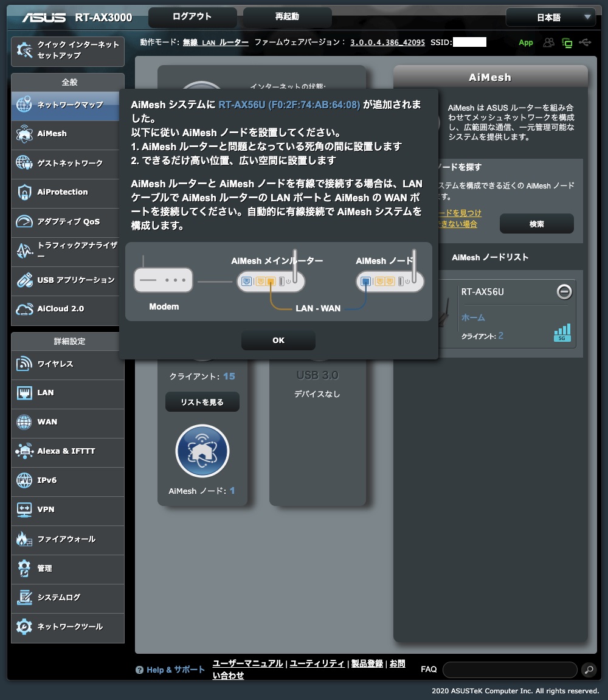Click the ネットワークツール gear icon
The width and height of the screenshot is (608, 700).
24,626
